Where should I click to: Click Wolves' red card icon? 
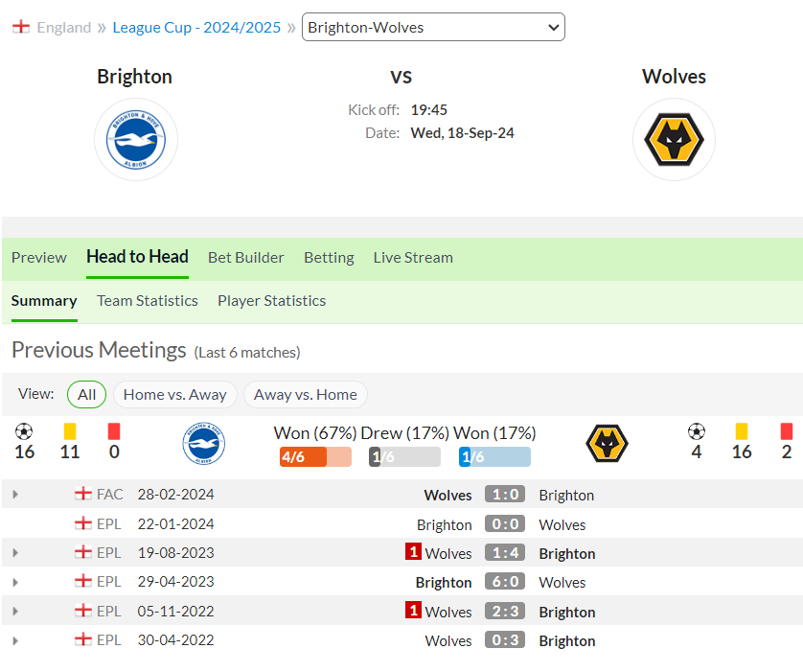tap(786, 431)
